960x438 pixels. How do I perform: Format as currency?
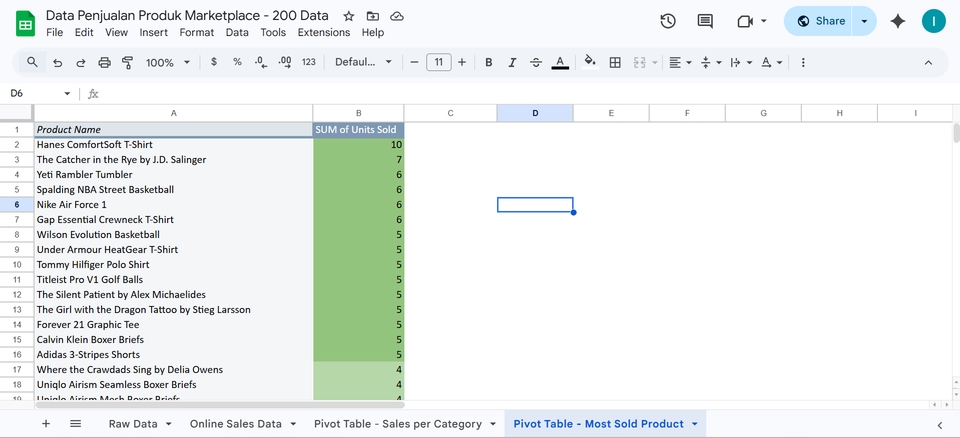click(214, 62)
